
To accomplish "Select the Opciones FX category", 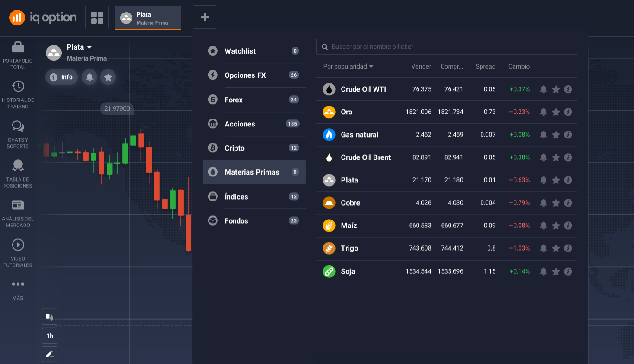I will click(x=254, y=75).
